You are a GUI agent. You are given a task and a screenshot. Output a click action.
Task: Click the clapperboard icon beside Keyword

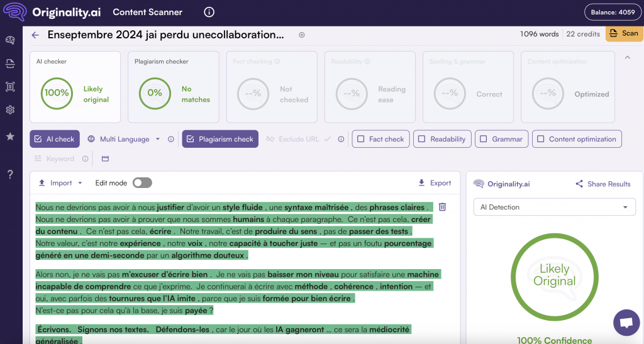tap(105, 159)
